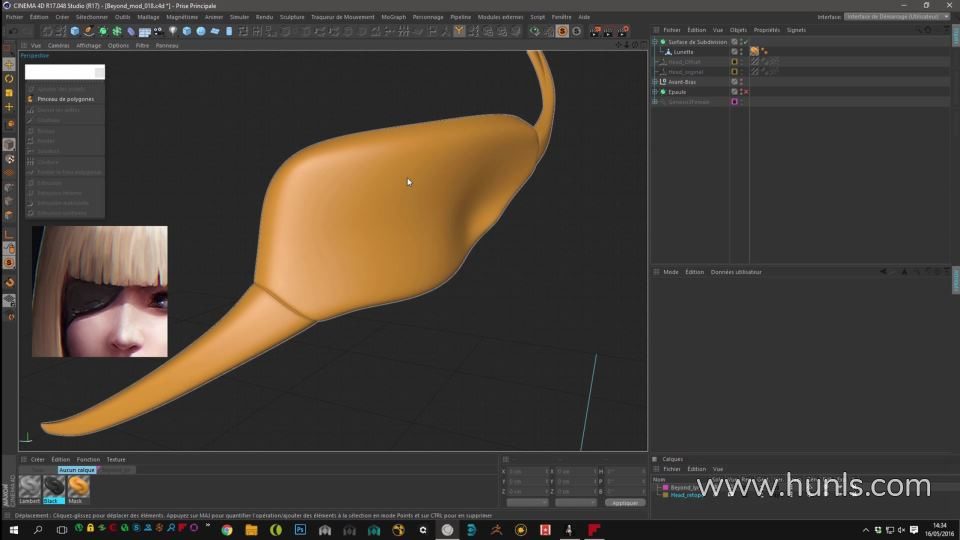Open the Fichier menu in main menu bar
960x540 pixels.
click(14, 17)
